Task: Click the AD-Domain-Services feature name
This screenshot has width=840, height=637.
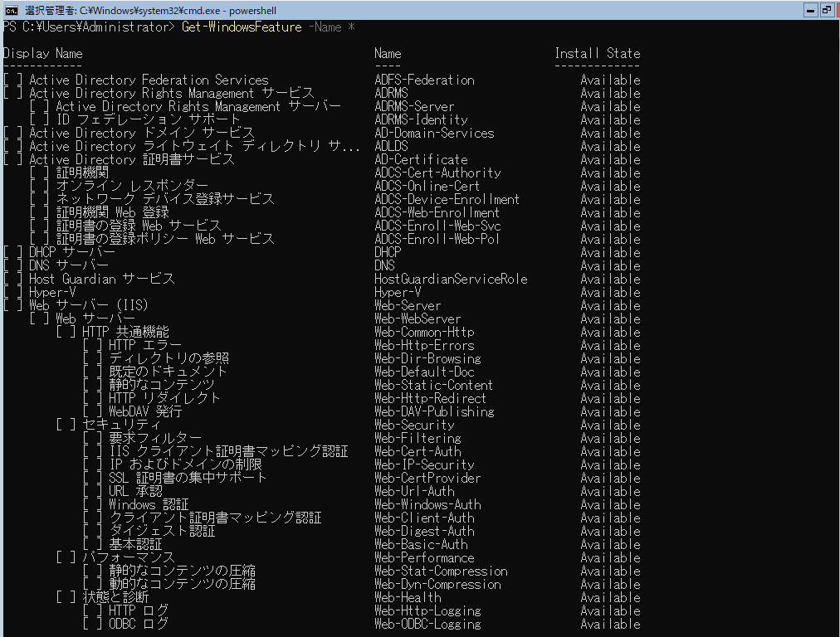Action: click(434, 134)
